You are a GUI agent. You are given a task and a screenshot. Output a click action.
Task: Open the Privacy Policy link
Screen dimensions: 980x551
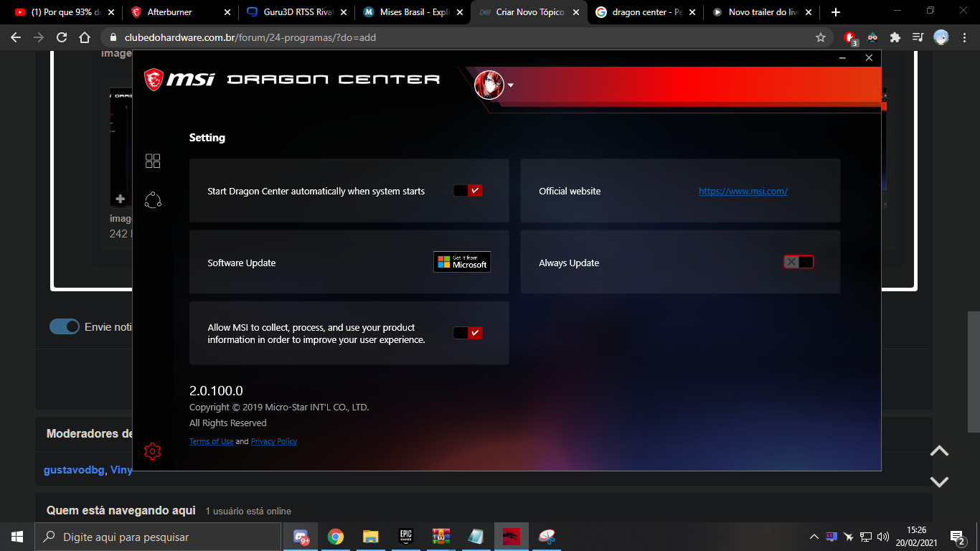point(274,441)
